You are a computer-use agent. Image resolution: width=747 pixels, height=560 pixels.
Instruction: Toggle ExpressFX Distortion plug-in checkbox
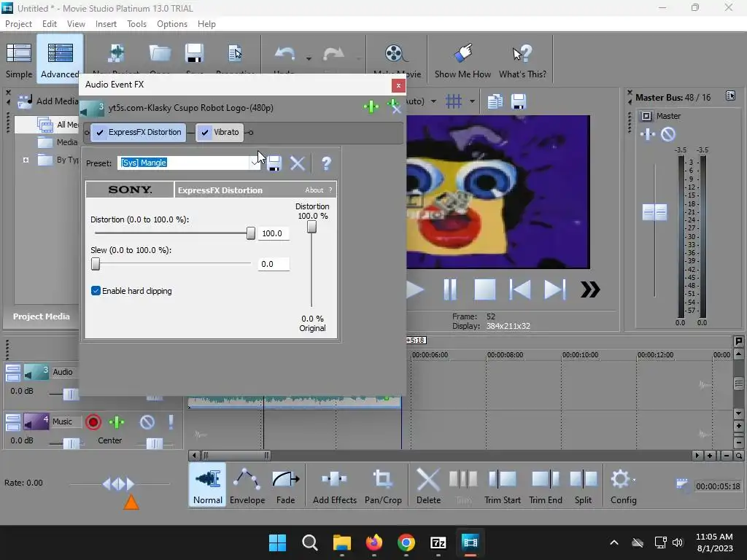click(100, 133)
